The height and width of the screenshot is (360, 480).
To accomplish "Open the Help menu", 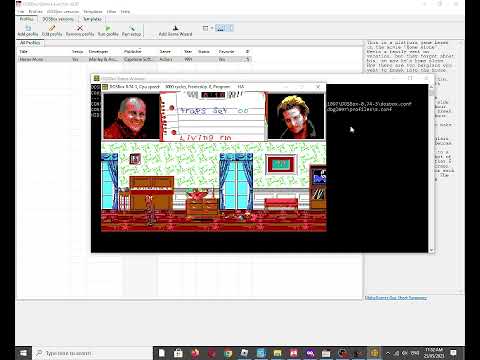I will (x=125, y=12).
